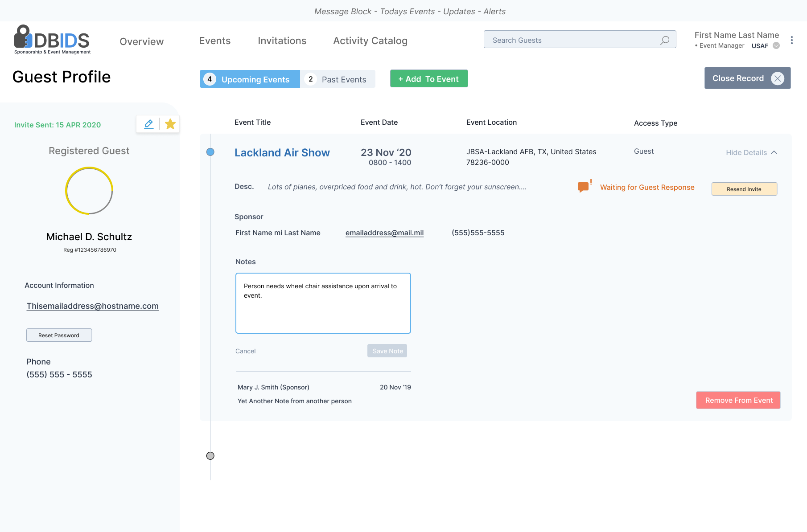This screenshot has width=807, height=532.
Task: Click Remove From Event button
Action: (x=738, y=400)
